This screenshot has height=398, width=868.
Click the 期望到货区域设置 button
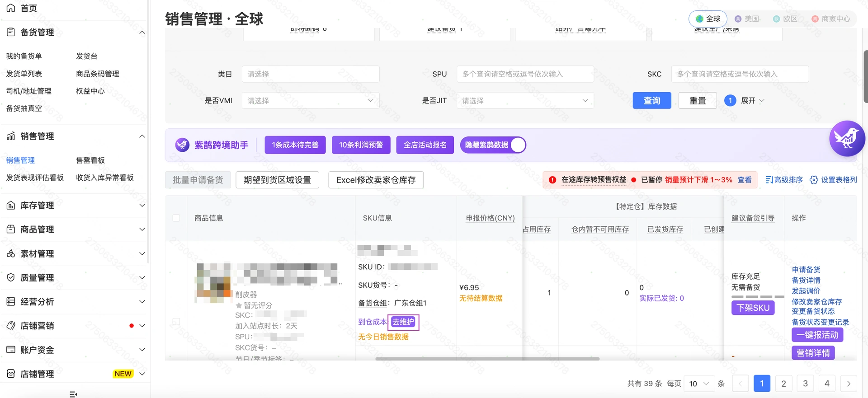(x=277, y=180)
